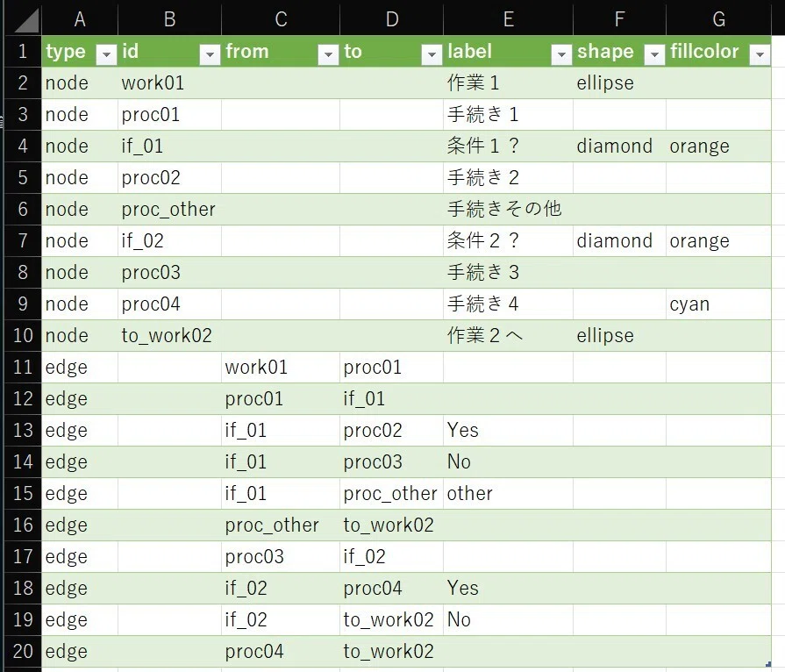Click the label cell '手続きその他'

pos(508,210)
